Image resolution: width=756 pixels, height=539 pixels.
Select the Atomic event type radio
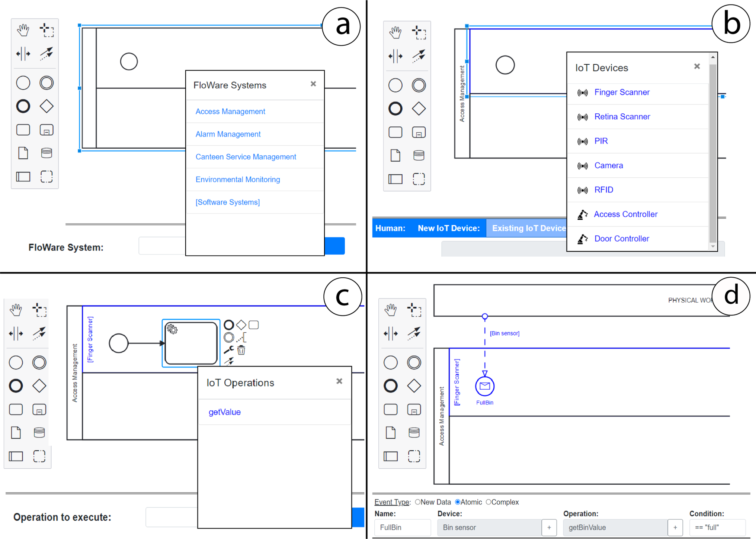458,502
